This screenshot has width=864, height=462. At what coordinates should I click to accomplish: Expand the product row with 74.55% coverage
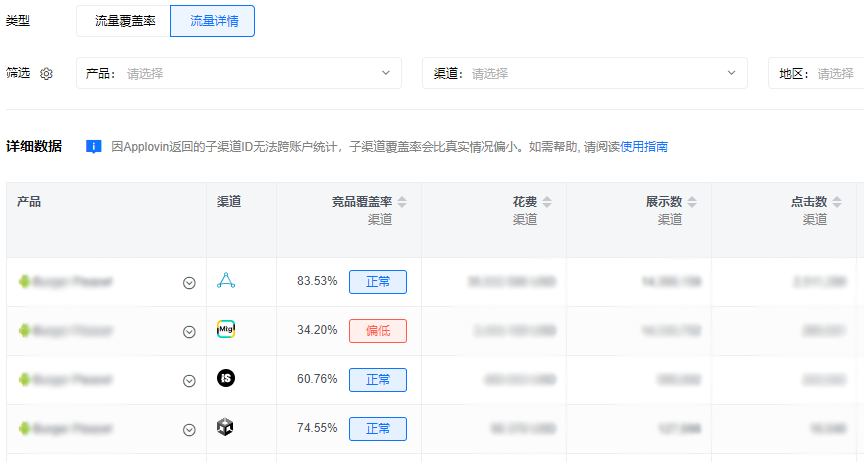(189, 430)
